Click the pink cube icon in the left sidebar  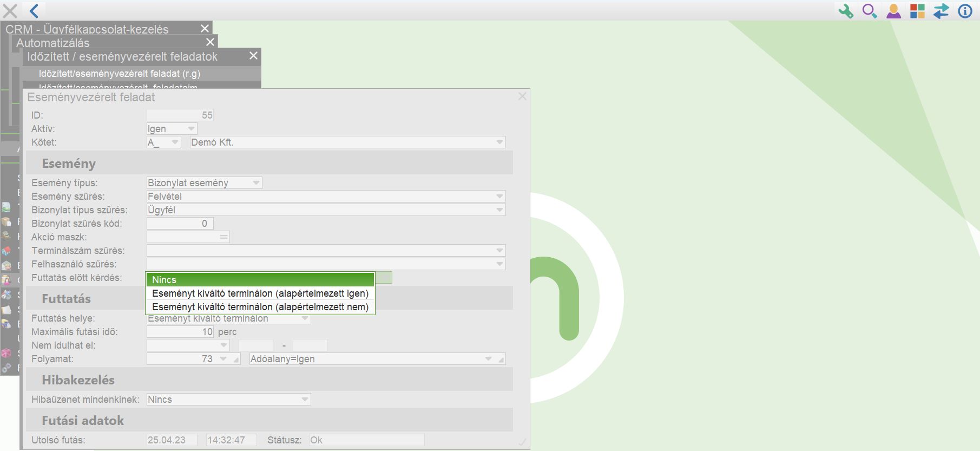(6, 353)
